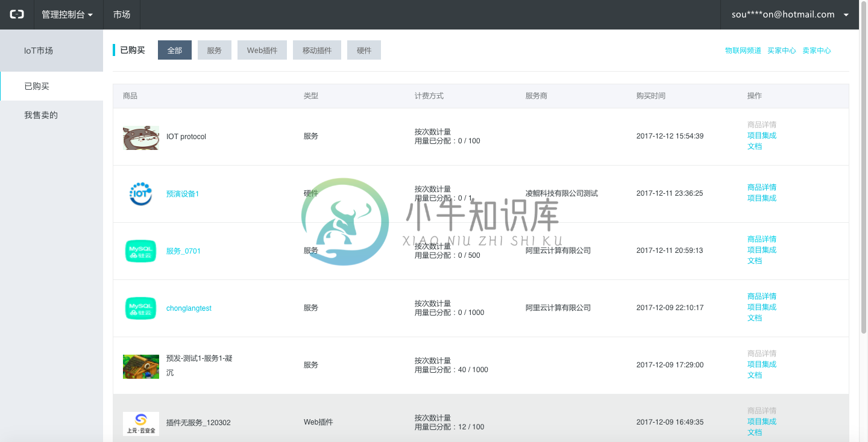The height and width of the screenshot is (442, 868).
Task: Expand the account dropdown sou****on@hotmail.com
Action: point(790,14)
